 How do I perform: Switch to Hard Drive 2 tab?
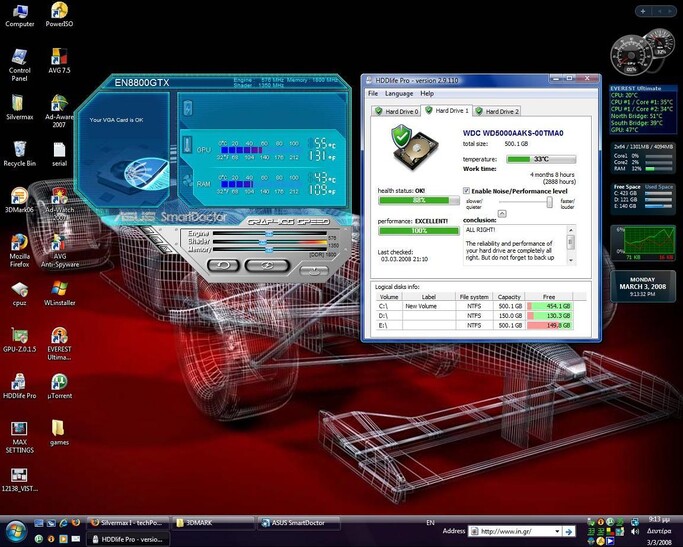coord(497,111)
